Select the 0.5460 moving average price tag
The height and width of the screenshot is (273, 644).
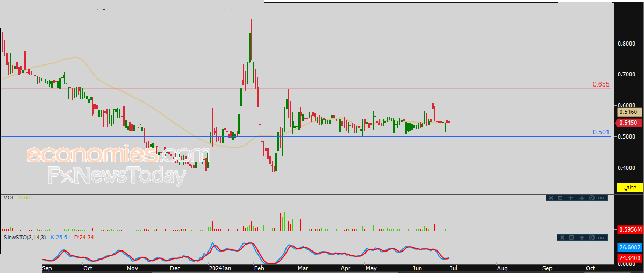point(629,112)
